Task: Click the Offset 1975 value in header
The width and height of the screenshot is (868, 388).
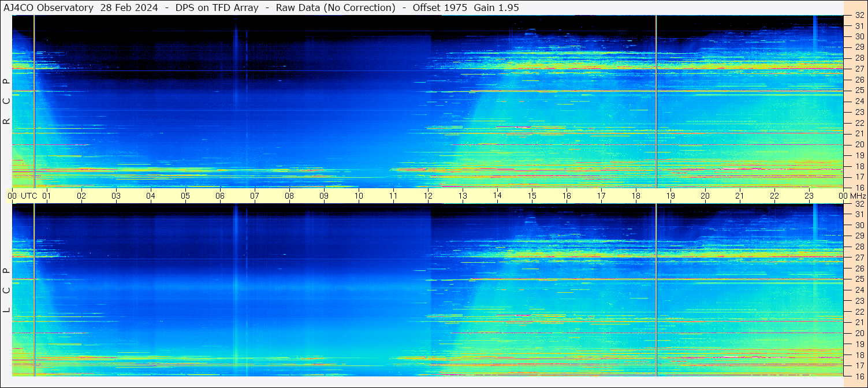Action: (x=439, y=8)
